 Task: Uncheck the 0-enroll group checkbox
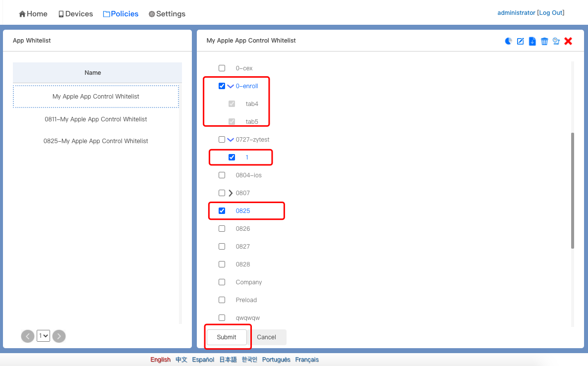pyautogui.click(x=222, y=86)
